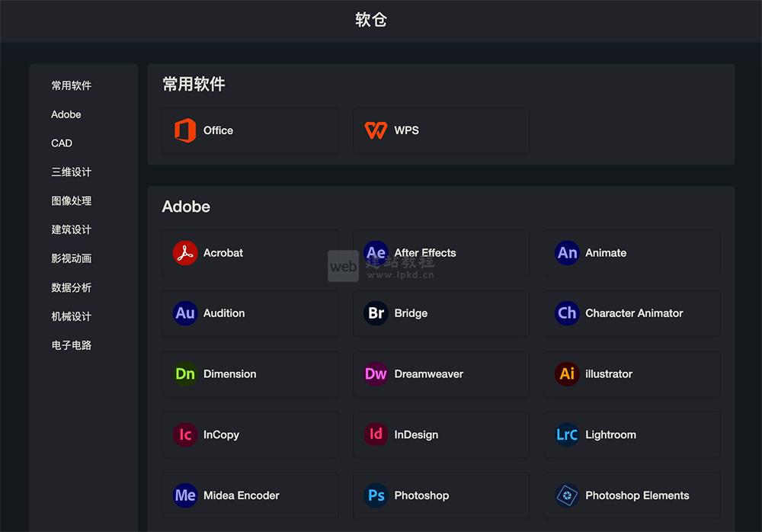762x532 pixels.
Task: Select the Illustrator Ai icon
Action: (x=567, y=374)
